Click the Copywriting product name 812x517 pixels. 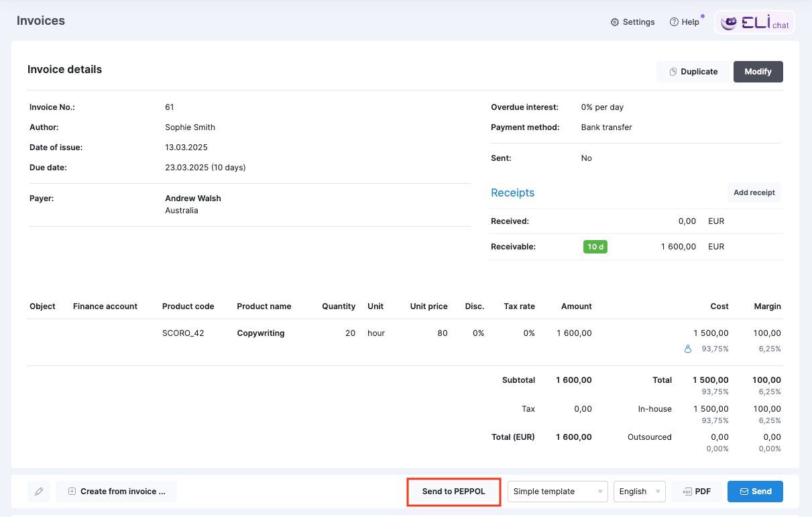tap(261, 333)
